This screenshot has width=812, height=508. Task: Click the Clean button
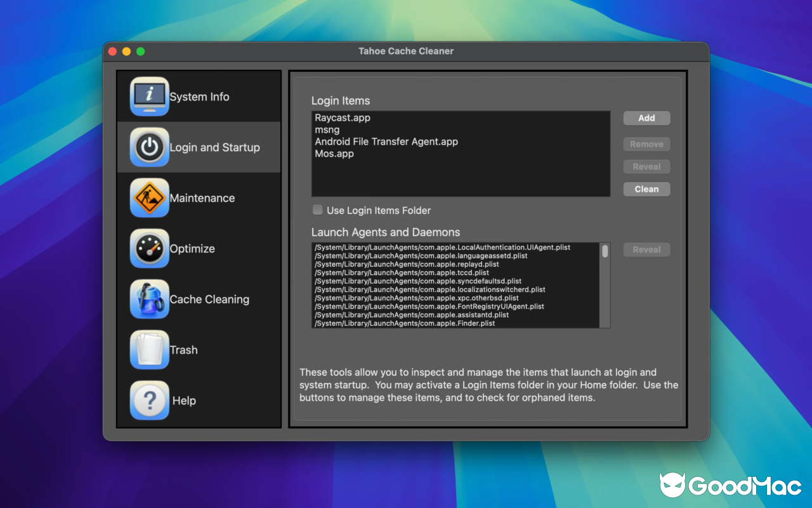point(646,189)
